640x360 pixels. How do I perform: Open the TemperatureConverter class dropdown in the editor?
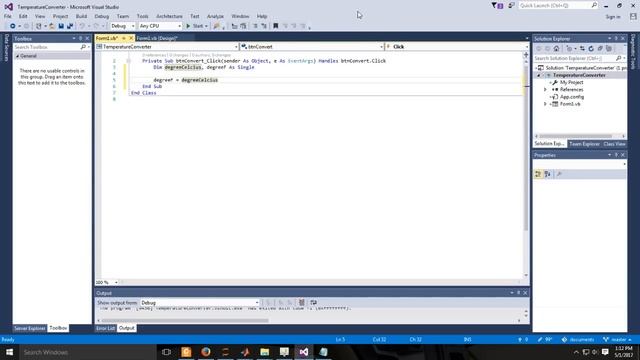coord(167,47)
